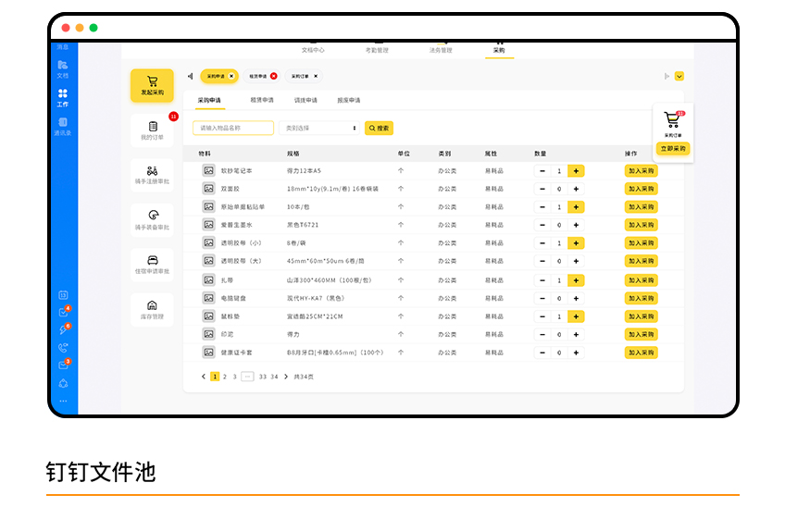The height and width of the screenshot is (532, 785).
Task: Open 骑手注册审批 scooter icon
Action: coord(152,174)
